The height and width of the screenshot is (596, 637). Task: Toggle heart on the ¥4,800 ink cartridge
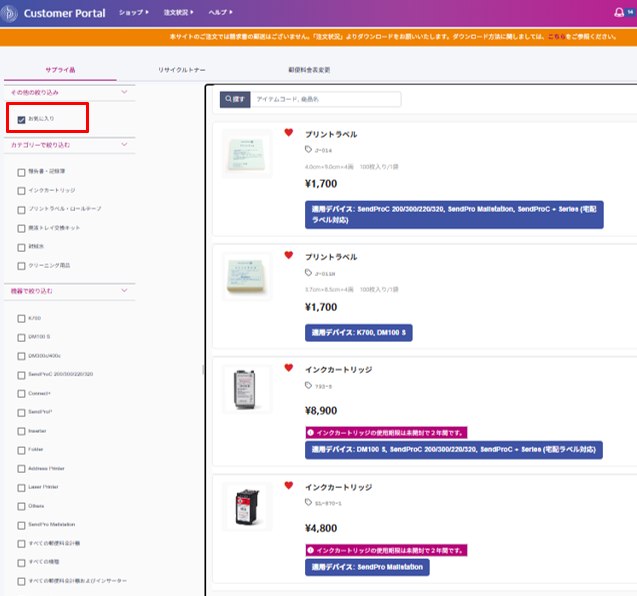[289, 485]
